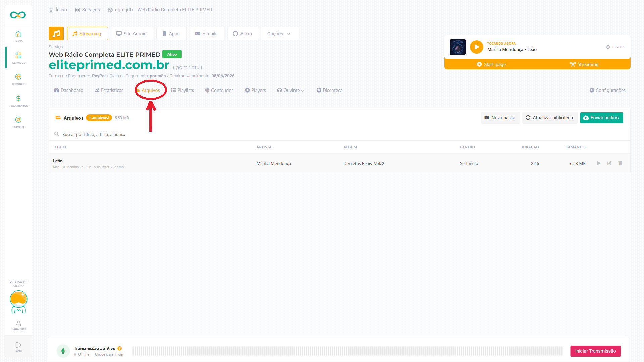Screen dimensions: 644x362
Task: Play the now-playing track
Action: (476, 47)
